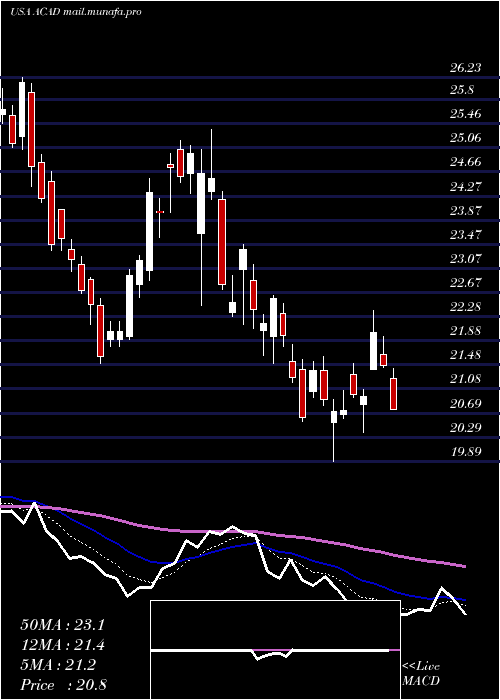Viewport: 500px width, 700px height.
Task: Click the 12MA : 21.4 readout
Action: [62, 645]
